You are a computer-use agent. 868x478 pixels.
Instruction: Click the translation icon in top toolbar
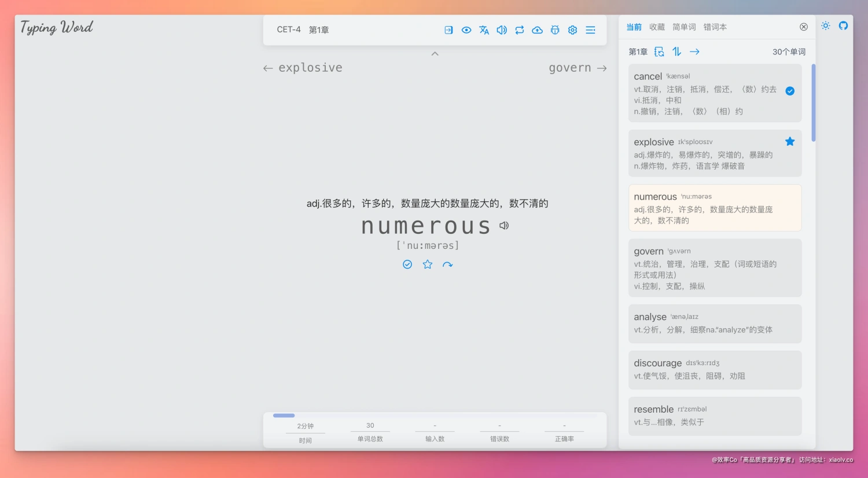484,30
